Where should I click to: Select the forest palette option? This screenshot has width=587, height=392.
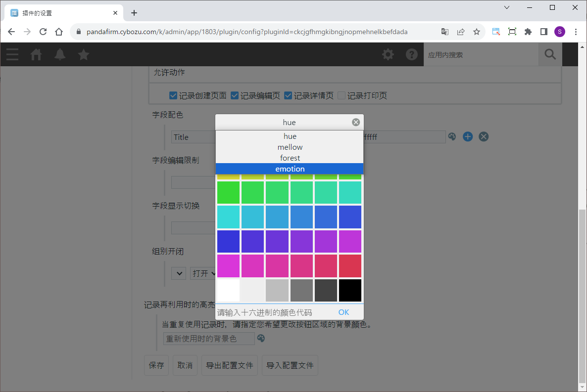tap(290, 158)
